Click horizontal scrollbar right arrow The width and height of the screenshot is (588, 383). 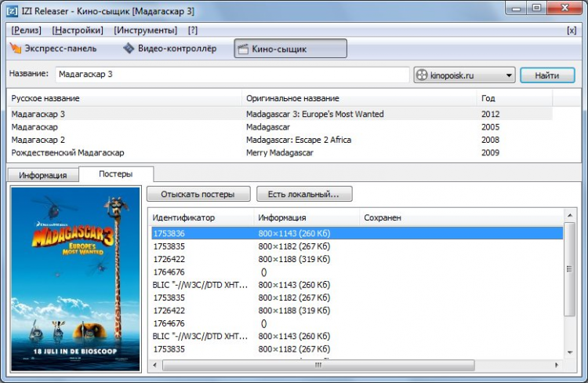pyautogui.click(x=557, y=365)
